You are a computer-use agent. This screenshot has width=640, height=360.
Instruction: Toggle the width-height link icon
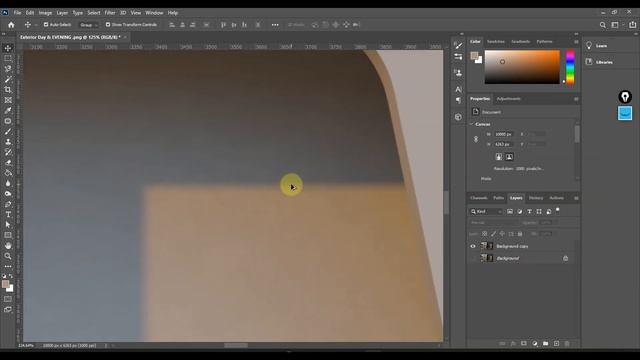[476, 139]
